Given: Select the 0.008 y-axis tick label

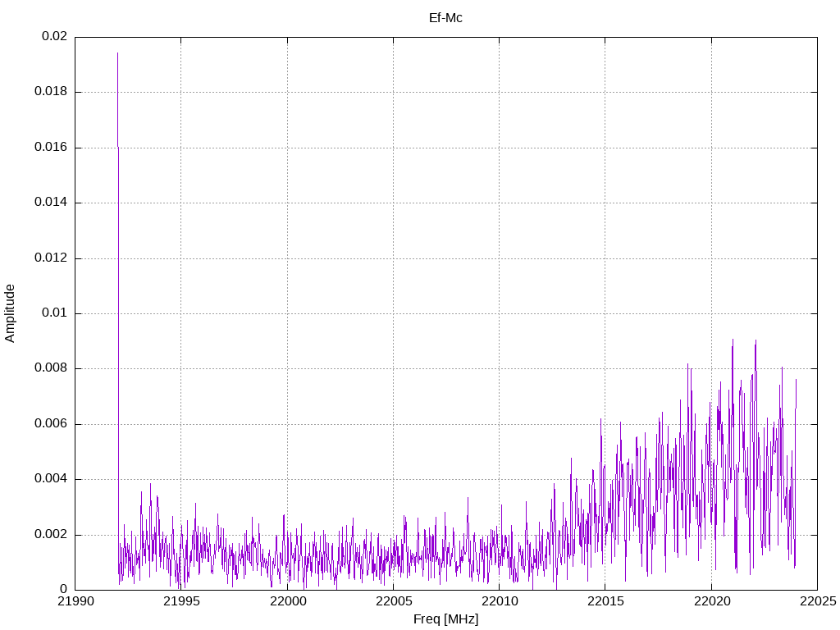Looking at the screenshot, I should click(51, 368).
